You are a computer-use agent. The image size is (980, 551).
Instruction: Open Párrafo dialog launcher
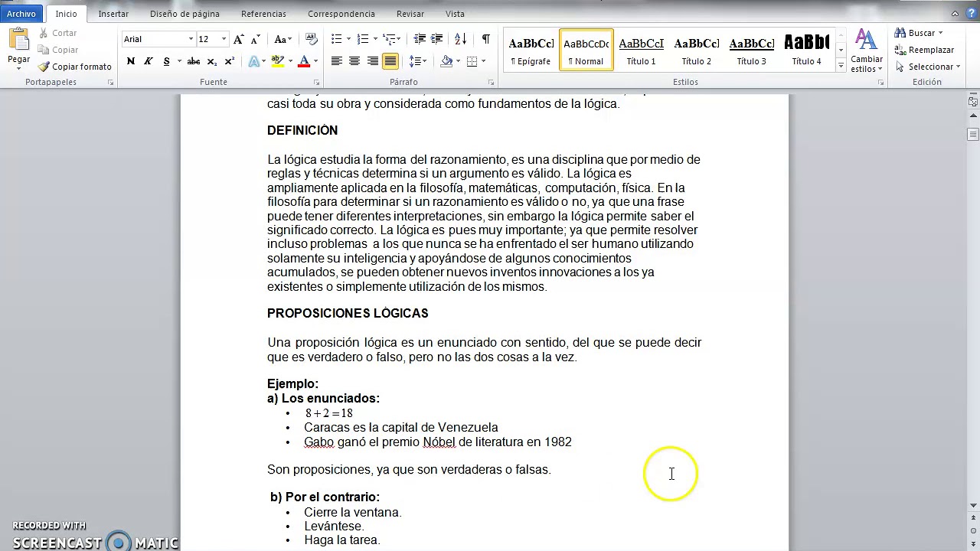(492, 82)
